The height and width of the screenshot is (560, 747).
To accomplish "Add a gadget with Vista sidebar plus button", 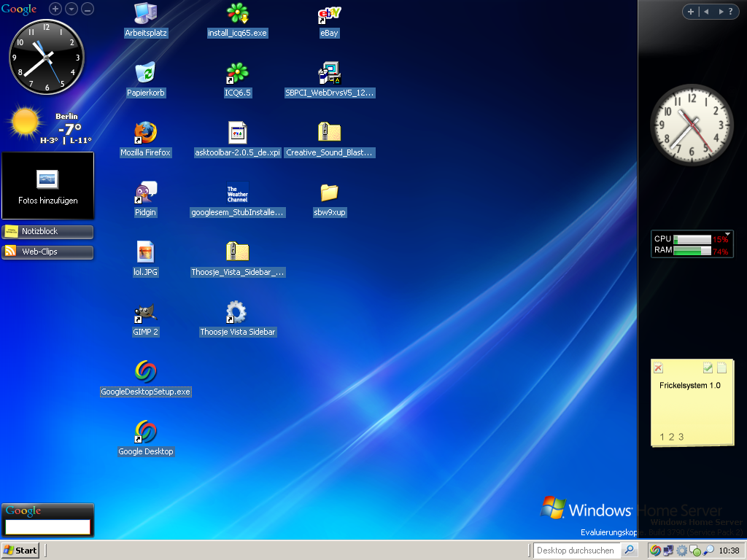I will 690,12.
